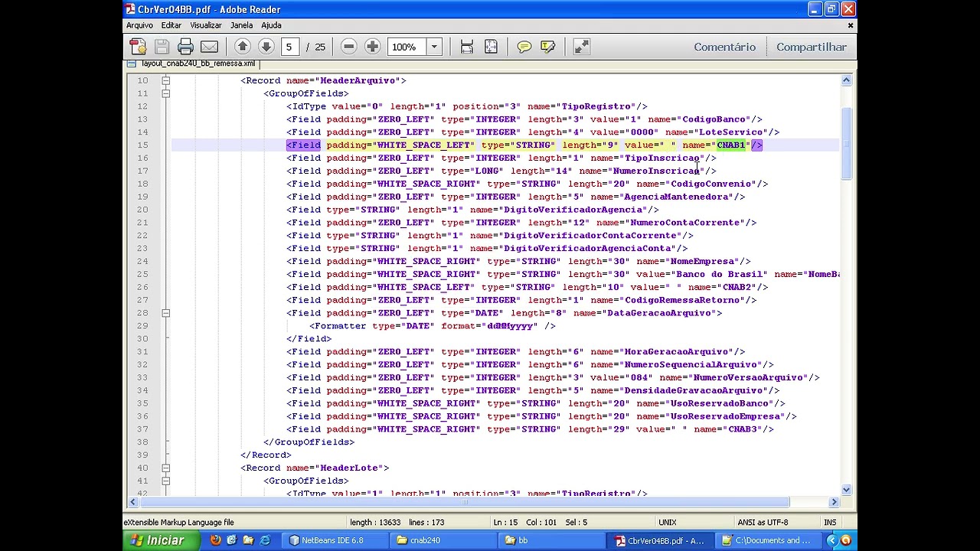
Task: Click the eXtensible Markup Language file status text
Action: tap(179, 522)
